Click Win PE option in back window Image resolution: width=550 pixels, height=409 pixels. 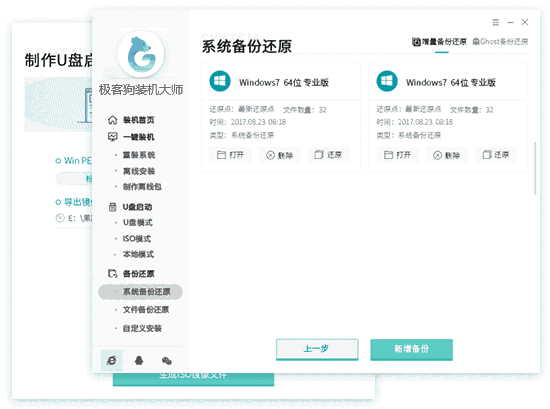(74, 161)
